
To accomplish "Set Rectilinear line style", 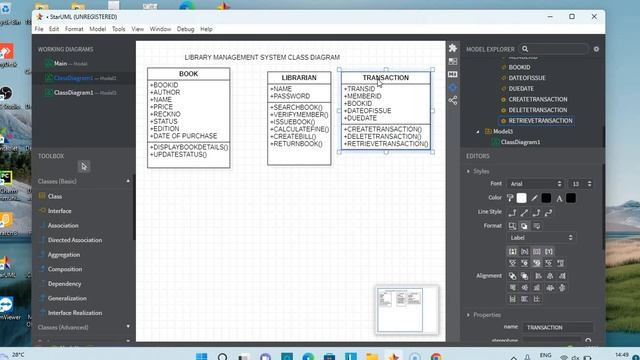I will pyautogui.click(x=512, y=213).
